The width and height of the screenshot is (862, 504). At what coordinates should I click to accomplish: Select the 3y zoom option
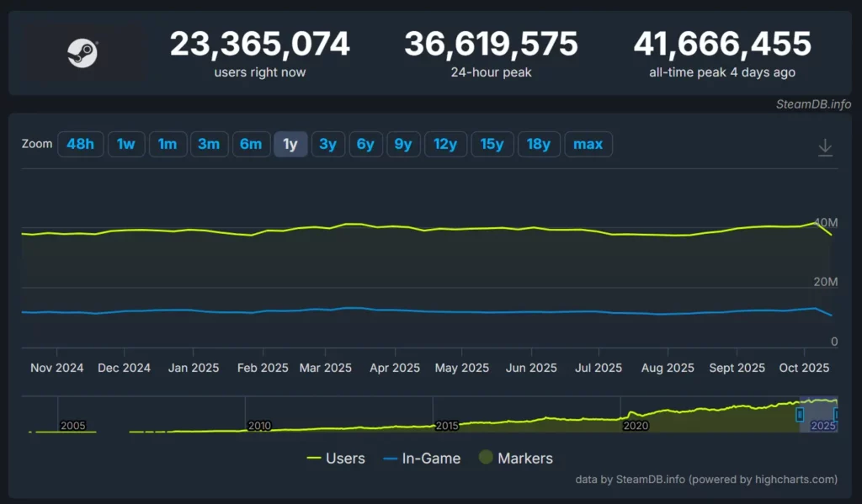[328, 144]
